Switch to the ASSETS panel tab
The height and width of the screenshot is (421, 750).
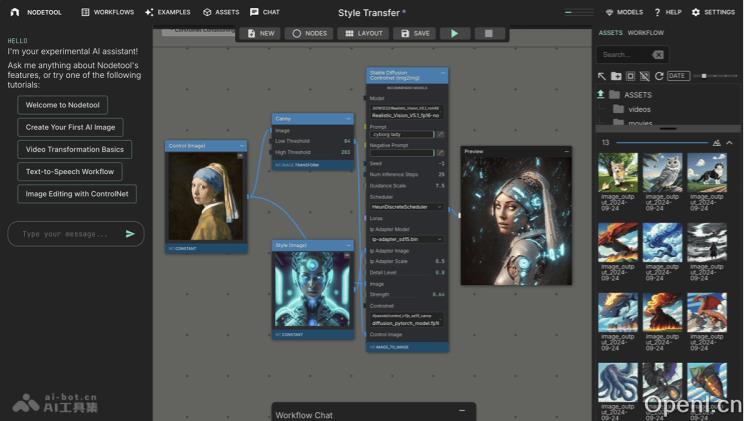pos(610,33)
